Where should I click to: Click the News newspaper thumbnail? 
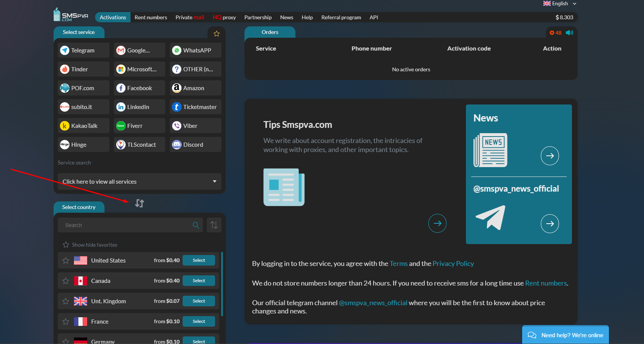click(x=490, y=150)
